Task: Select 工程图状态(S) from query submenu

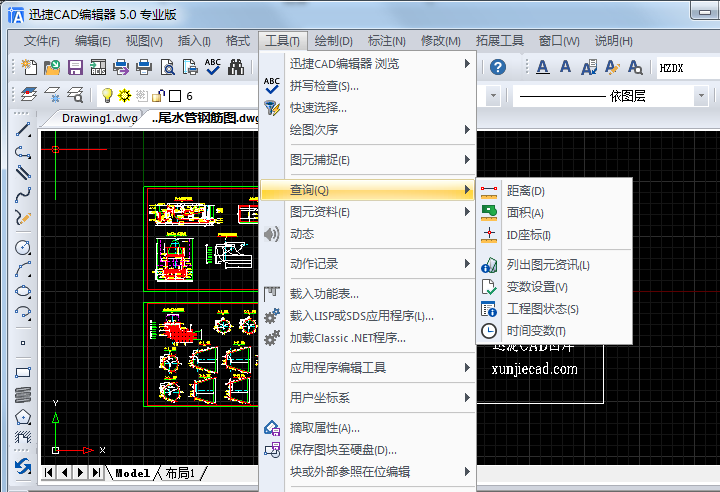Action: click(554, 309)
